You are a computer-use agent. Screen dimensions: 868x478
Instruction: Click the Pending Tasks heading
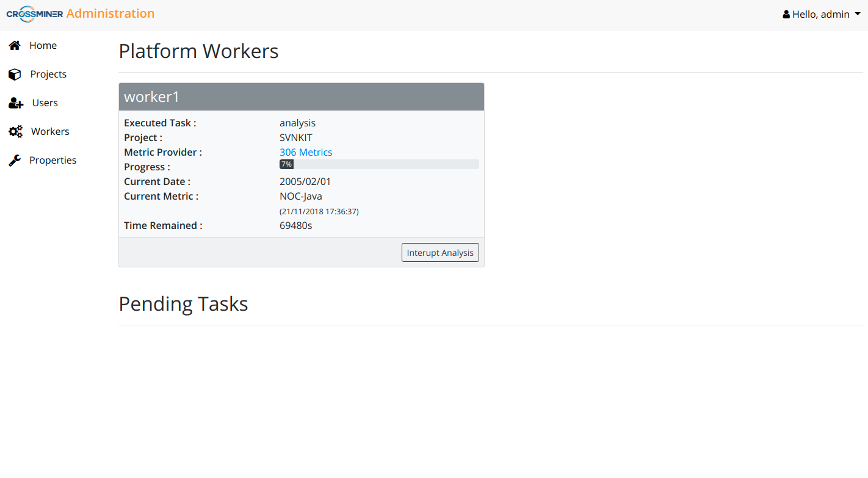pos(183,304)
